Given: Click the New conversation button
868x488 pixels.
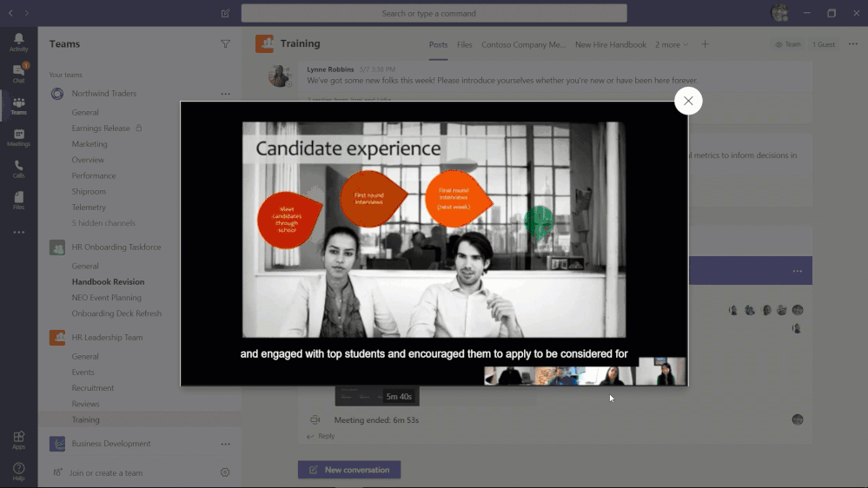Looking at the screenshot, I should (349, 470).
